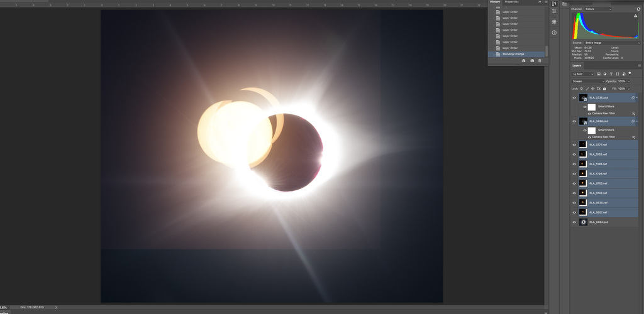Delete current history state with trash icon
Screen dimensions: 644x314
[540, 61]
